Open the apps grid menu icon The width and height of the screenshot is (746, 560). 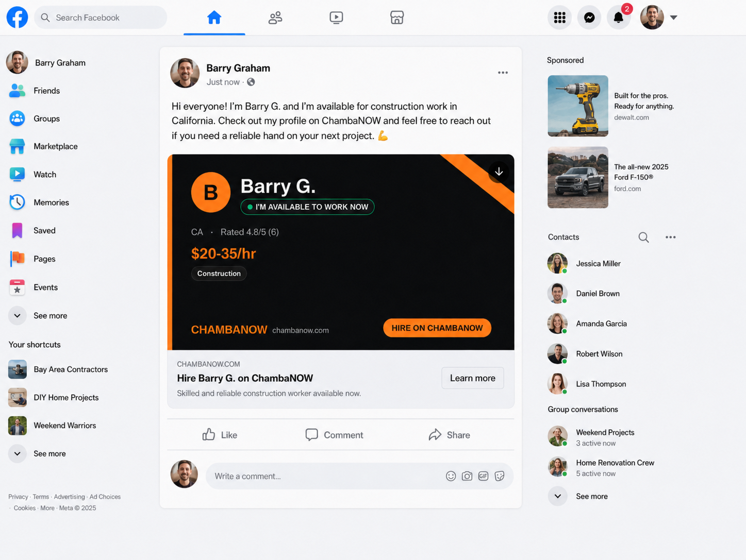[559, 18]
